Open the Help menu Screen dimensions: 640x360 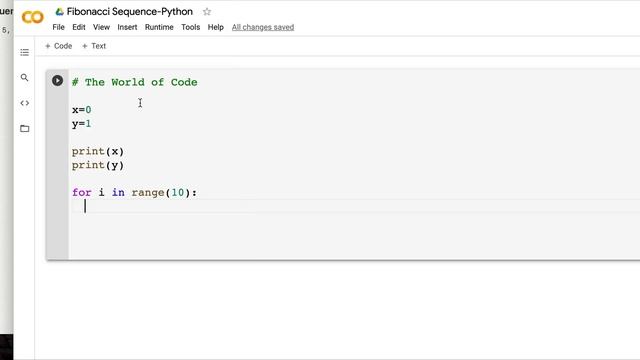tap(216, 27)
